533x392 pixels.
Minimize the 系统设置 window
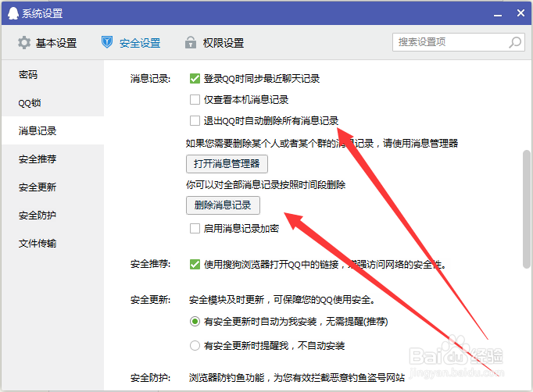click(498, 14)
